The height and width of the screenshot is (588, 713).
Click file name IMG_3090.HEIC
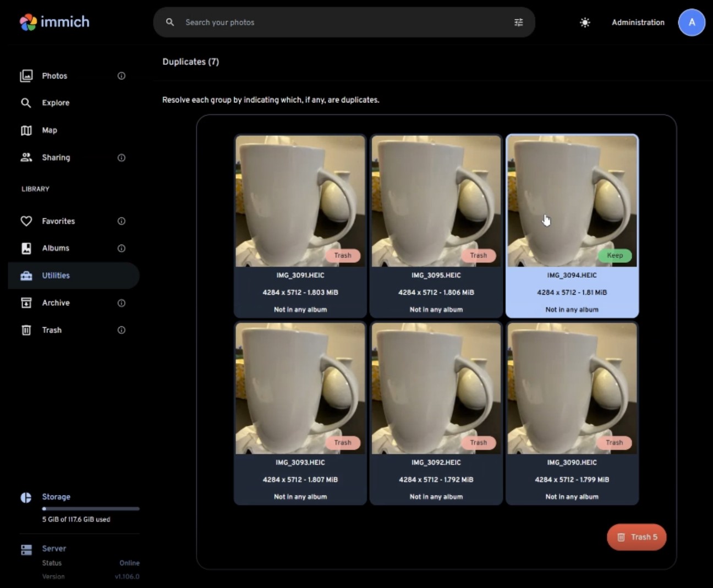[572, 463]
